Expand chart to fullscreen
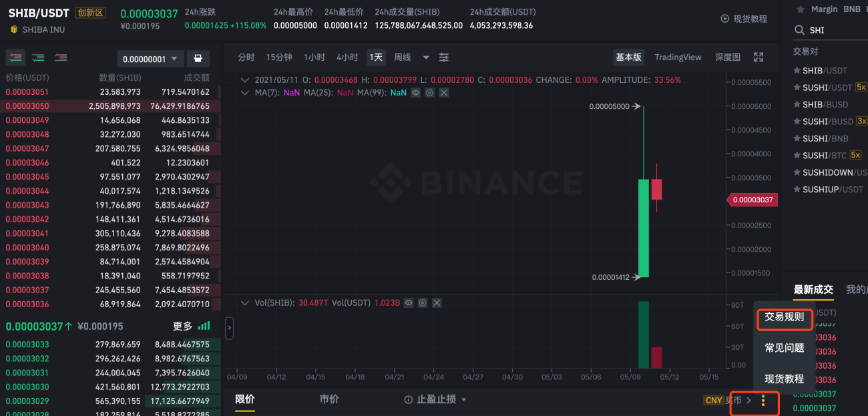The width and height of the screenshot is (868, 416). pos(758,57)
